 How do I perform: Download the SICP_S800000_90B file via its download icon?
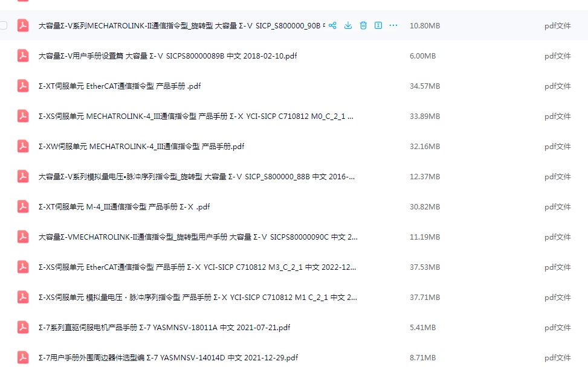348,25
